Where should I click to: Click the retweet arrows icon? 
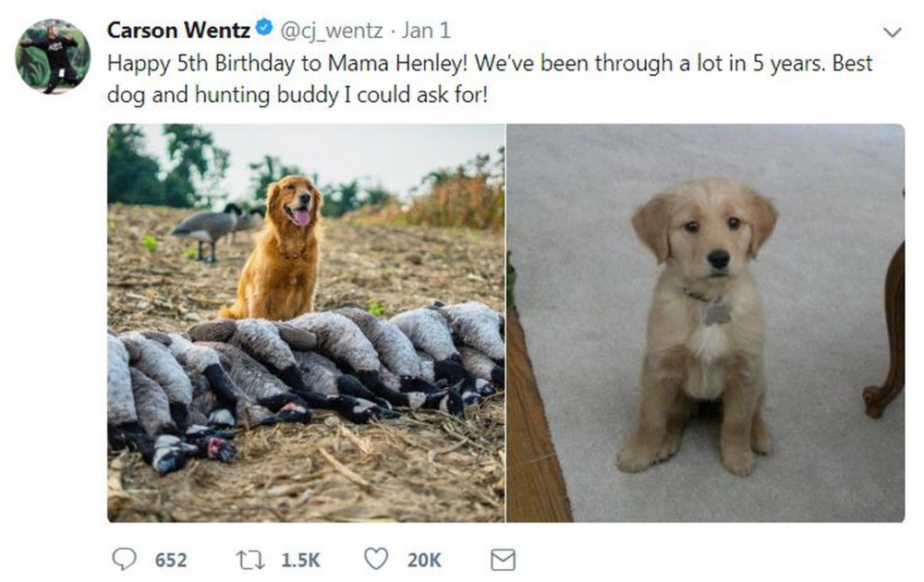(251, 559)
